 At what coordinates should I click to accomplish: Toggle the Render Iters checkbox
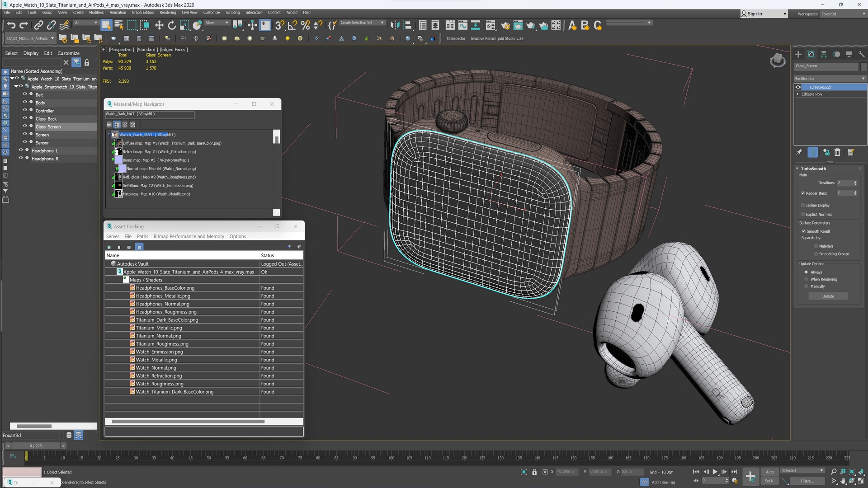(x=803, y=193)
